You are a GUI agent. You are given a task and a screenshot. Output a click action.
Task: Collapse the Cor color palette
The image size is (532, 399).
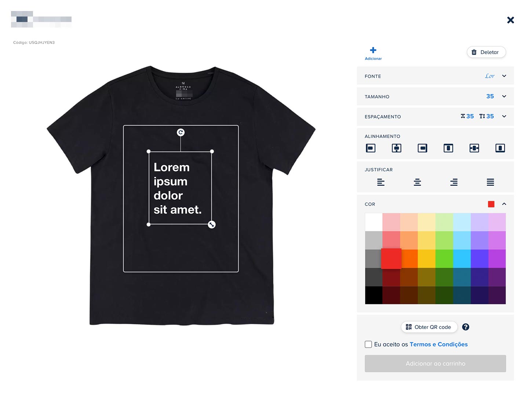coord(504,204)
